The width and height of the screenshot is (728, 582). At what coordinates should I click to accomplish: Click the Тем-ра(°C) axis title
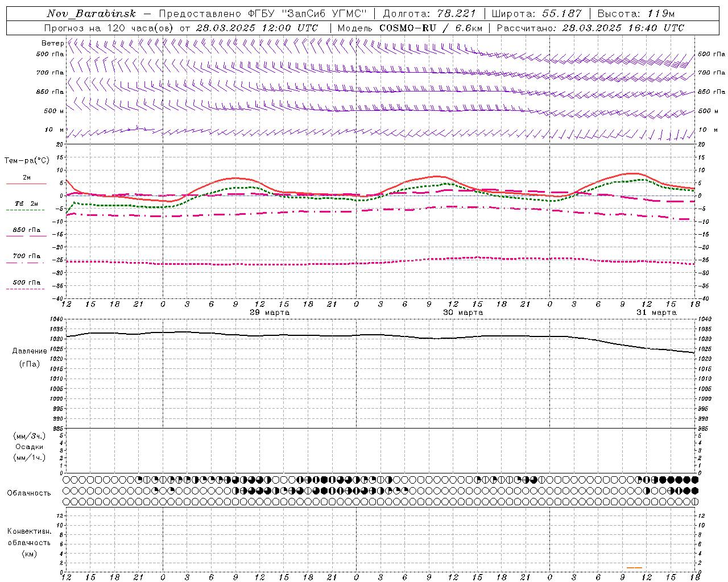tap(27, 161)
